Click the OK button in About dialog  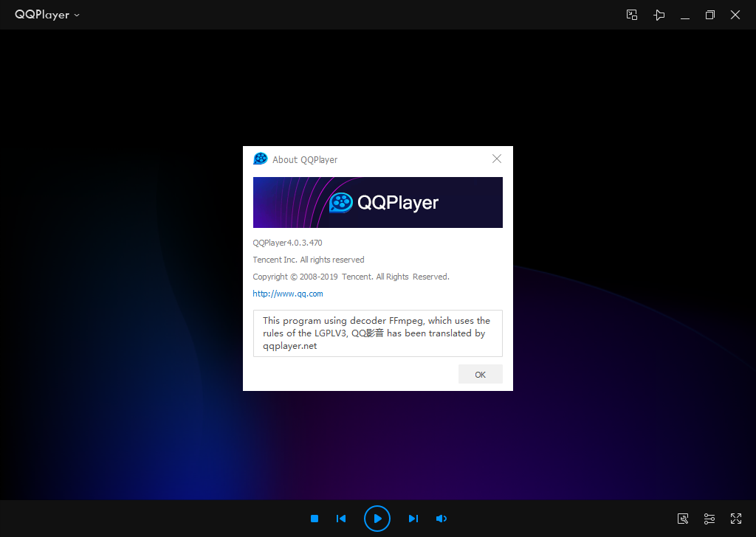(480, 374)
